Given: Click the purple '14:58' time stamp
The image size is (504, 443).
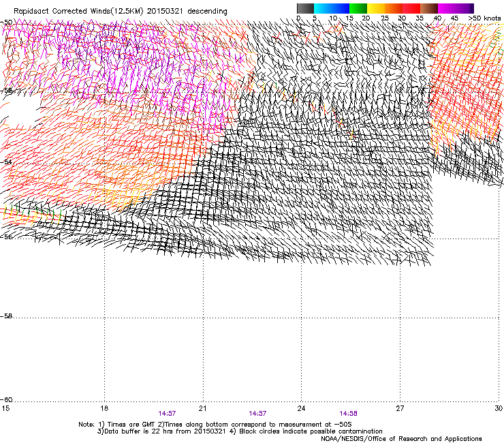Looking at the screenshot, I should coord(349,414).
